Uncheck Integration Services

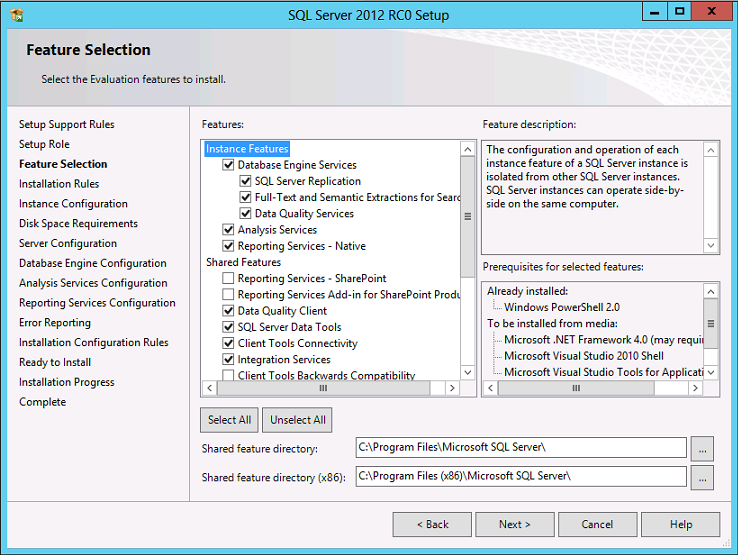coord(228,359)
